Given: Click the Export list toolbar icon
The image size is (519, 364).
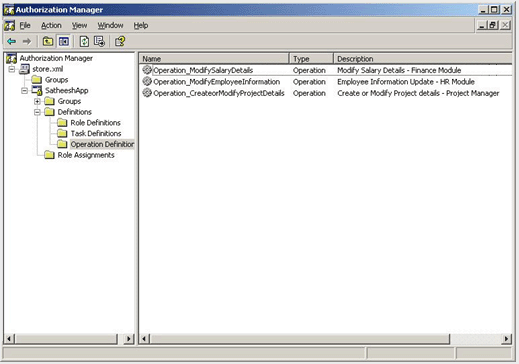Looking at the screenshot, I should tap(99, 41).
